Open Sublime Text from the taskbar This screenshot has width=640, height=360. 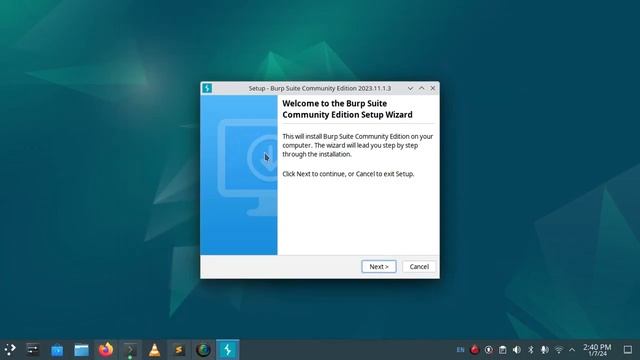coord(179,350)
